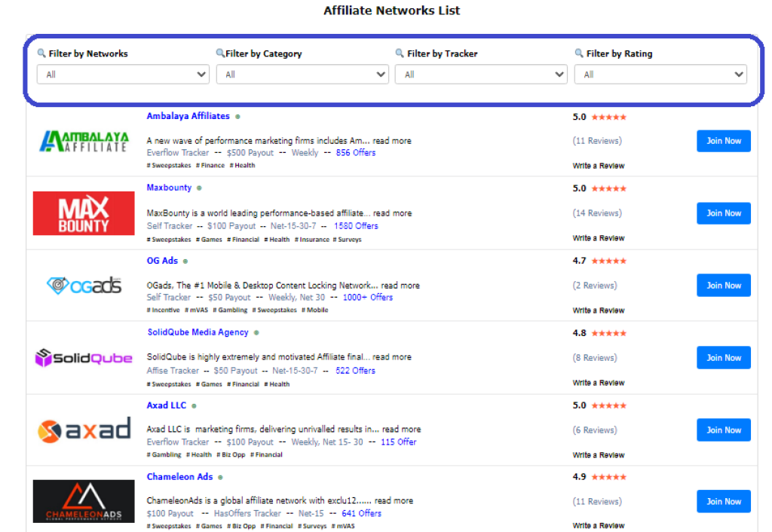The height and width of the screenshot is (532, 772).
Task: Open the Filter by Tracker dropdown
Action: point(481,75)
